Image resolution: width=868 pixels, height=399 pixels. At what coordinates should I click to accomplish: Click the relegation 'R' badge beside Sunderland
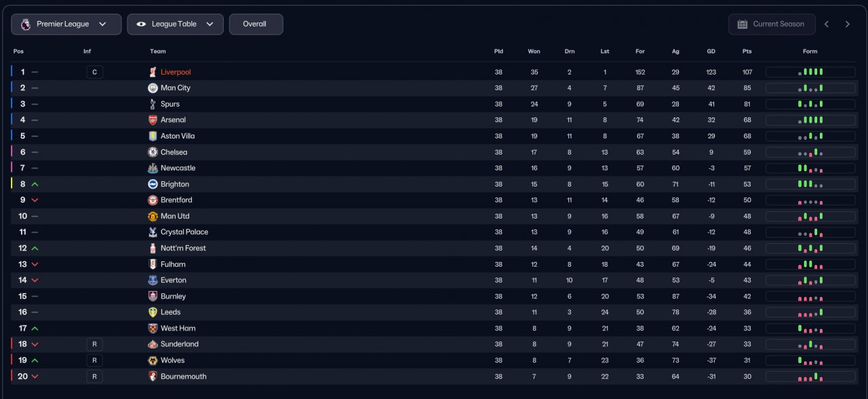click(94, 344)
